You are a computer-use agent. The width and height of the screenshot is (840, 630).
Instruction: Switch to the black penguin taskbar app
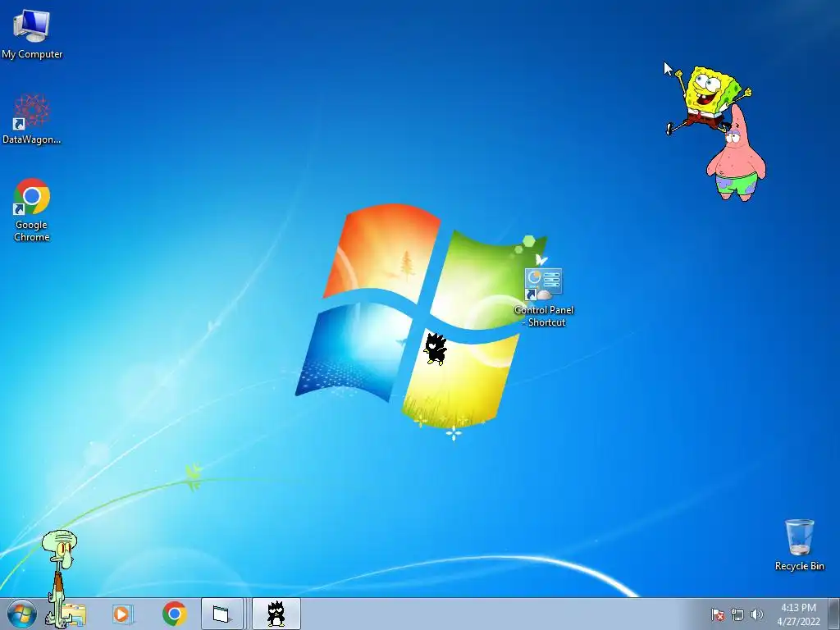point(276,614)
